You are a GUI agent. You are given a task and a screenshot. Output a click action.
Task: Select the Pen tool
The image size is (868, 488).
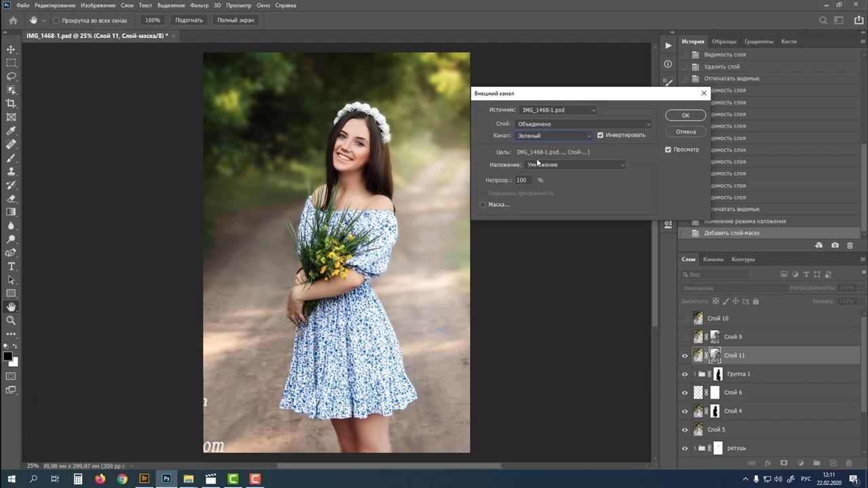click(x=11, y=253)
